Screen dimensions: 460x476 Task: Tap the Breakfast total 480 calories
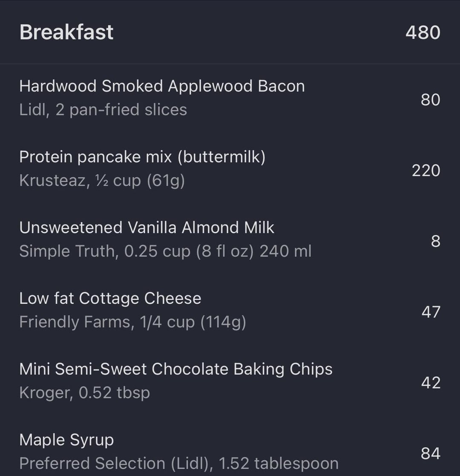(423, 32)
